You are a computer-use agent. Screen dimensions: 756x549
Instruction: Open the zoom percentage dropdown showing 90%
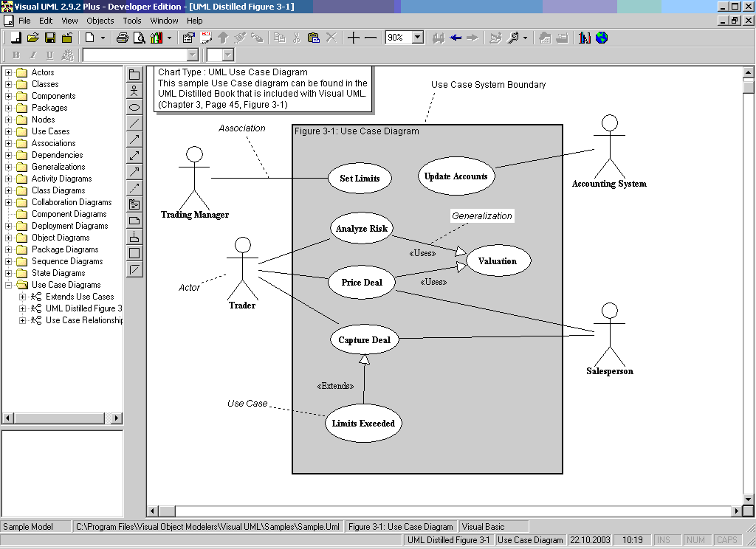[418, 38]
